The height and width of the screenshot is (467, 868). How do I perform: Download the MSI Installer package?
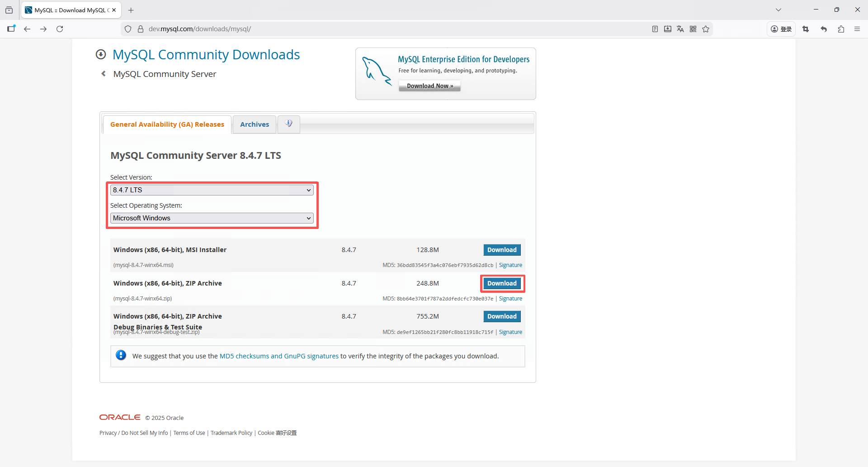click(502, 250)
